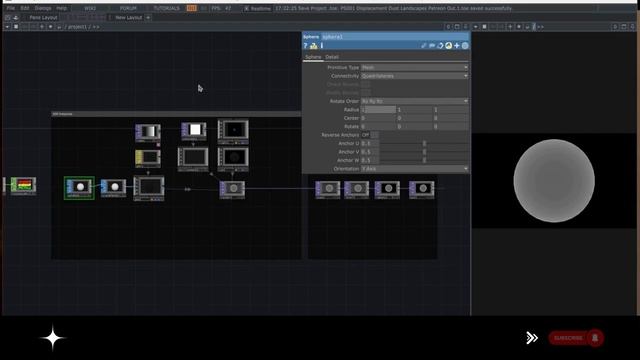Adjust the Anchor W slider

click(424, 160)
